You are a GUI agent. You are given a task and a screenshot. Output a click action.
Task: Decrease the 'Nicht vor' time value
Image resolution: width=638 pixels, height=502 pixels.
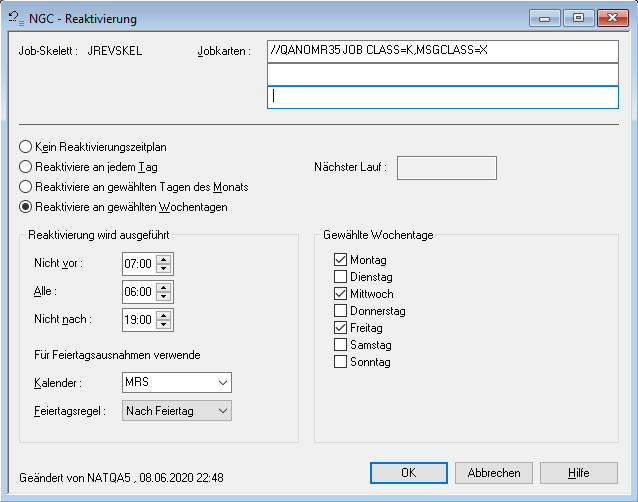point(164,269)
